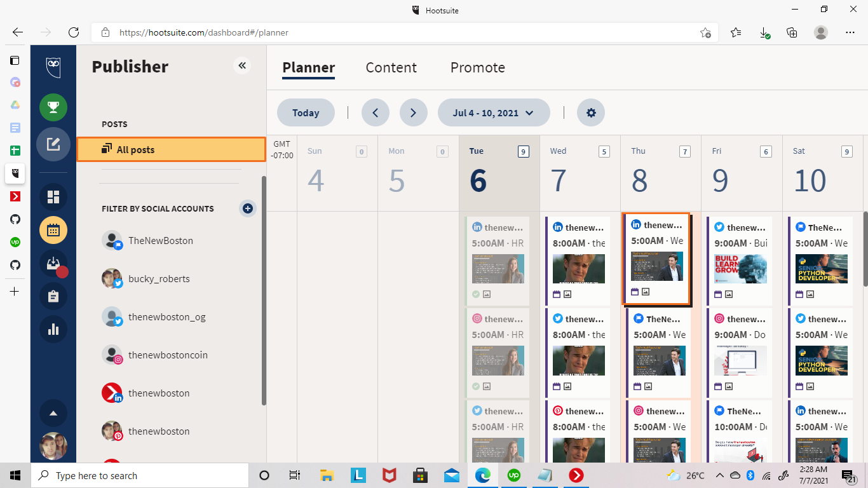Click the highlighted Planner calendar icon
The width and height of the screenshot is (868, 488).
click(53, 230)
